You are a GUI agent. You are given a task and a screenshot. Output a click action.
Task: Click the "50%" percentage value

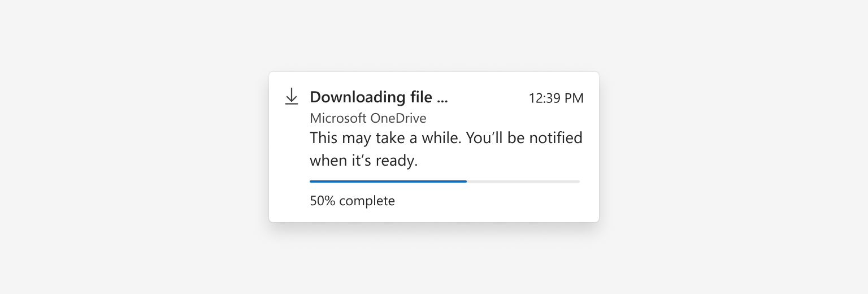pos(323,201)
